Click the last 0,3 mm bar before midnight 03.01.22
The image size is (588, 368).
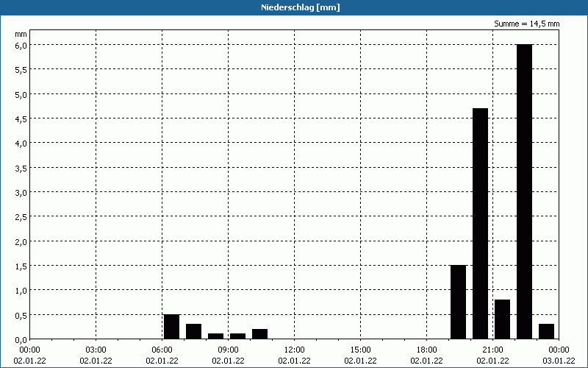[546, 332]
